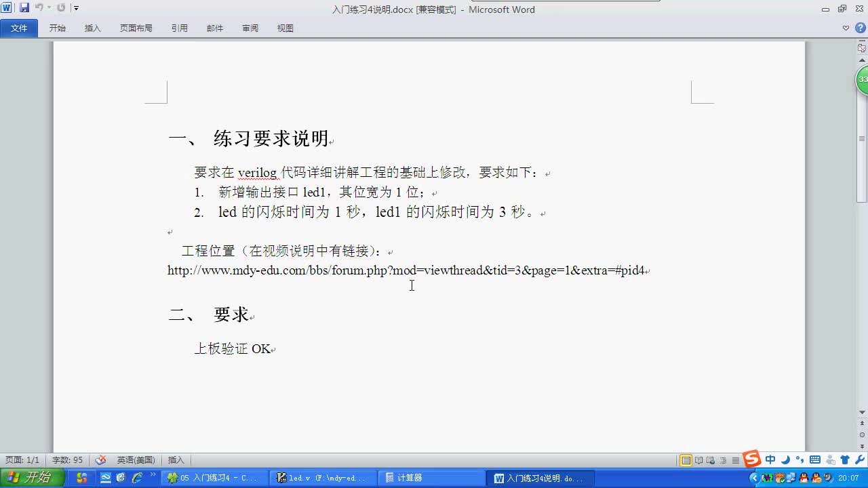868x488 pixels.
Task: Click Select Browse Object round button
Action: pyautogui.click(x=863, y=434)
